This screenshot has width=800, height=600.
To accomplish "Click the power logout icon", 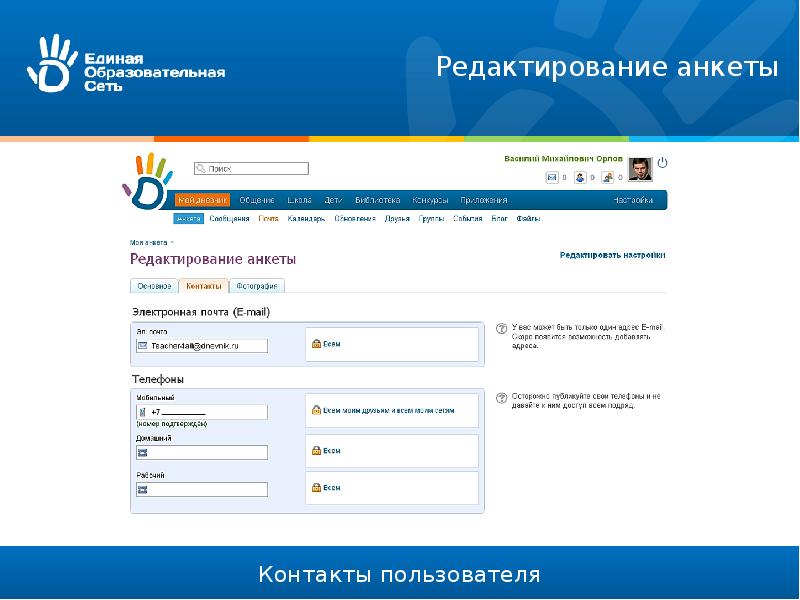I will (662, 162).
